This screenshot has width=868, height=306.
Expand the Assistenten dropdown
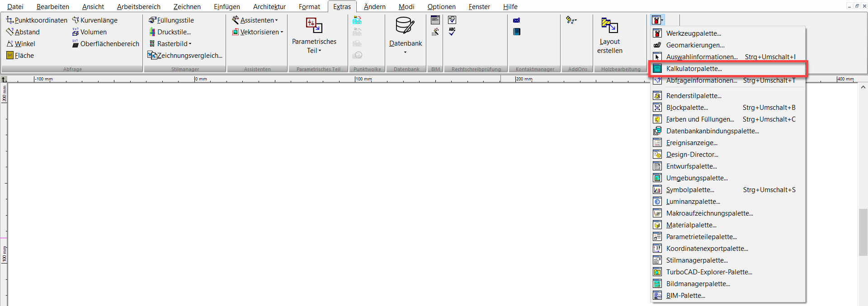(276, 20)
